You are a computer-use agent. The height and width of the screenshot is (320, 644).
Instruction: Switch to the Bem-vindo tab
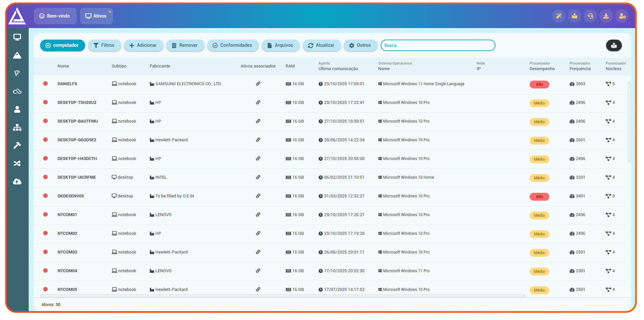coord(55,16)
